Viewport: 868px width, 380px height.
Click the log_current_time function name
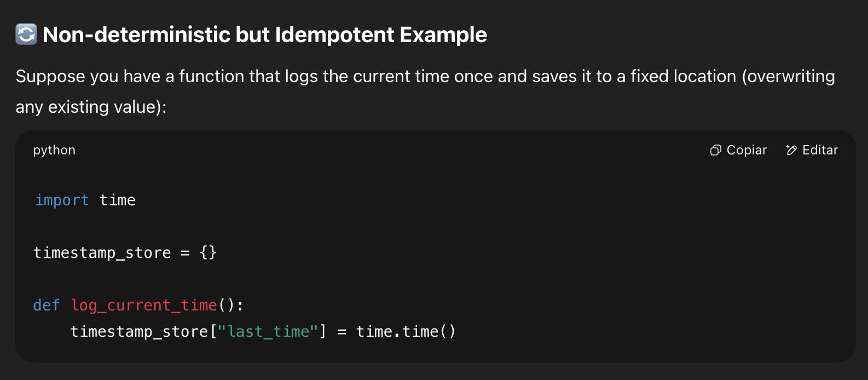pyautogui.click(x=144, y=306)
